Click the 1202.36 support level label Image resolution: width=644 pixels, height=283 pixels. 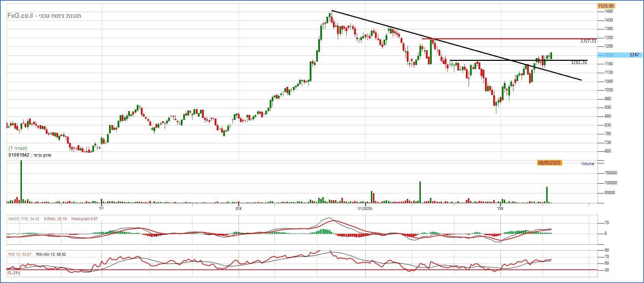click(578, 63)
